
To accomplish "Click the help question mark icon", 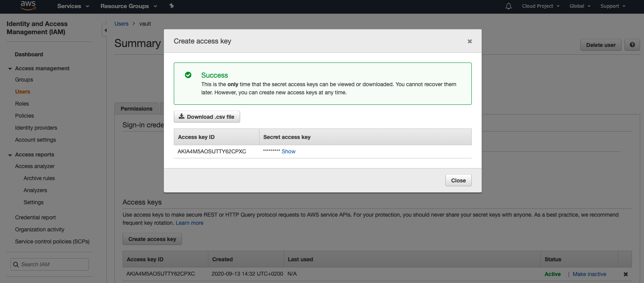I will [x=632, y=45].
